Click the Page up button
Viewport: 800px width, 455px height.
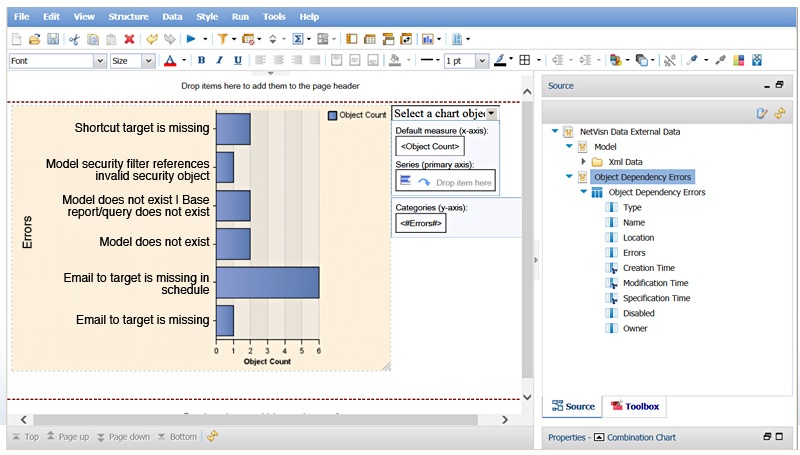[x=68, y=437]
